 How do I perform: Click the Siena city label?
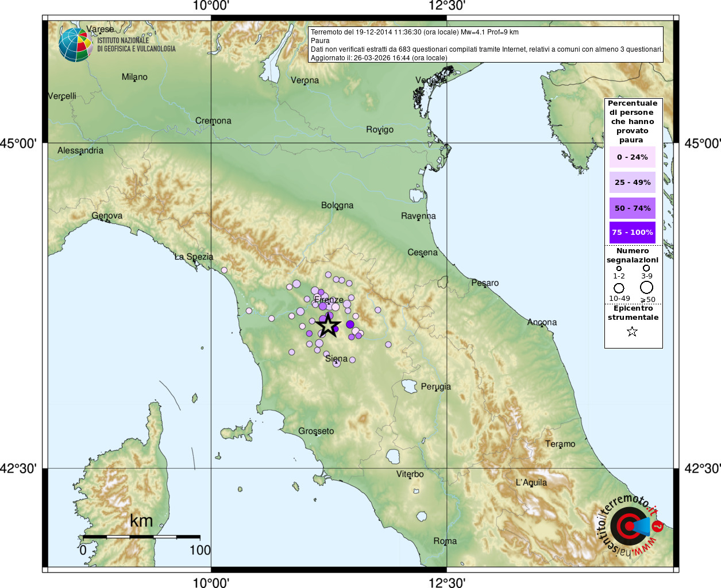[x=336, y=358]
